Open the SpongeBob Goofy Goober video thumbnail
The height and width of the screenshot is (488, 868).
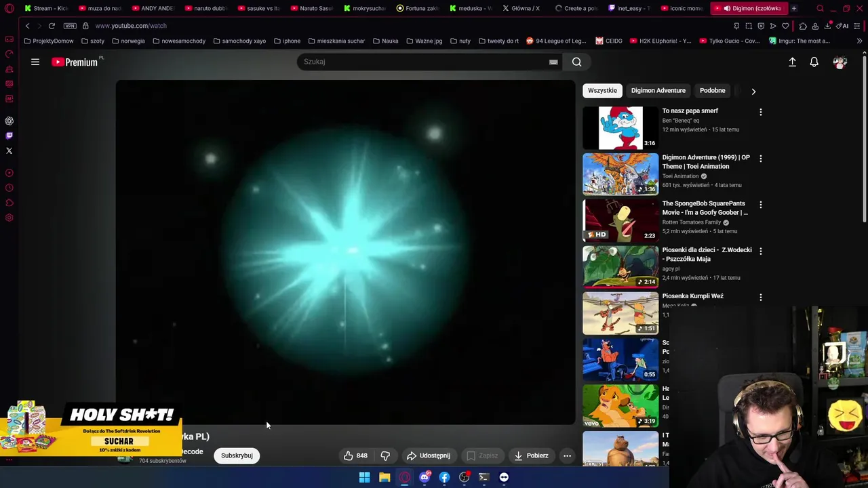click(620, 220)
